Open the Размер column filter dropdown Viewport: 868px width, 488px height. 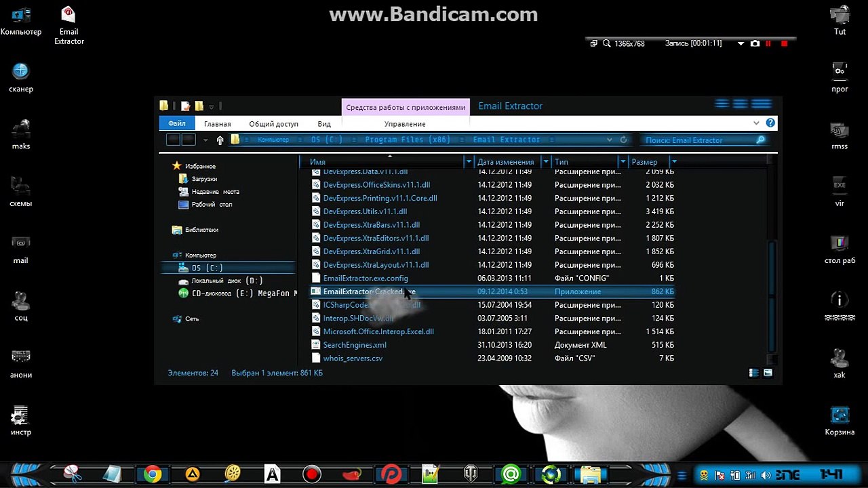673,162
